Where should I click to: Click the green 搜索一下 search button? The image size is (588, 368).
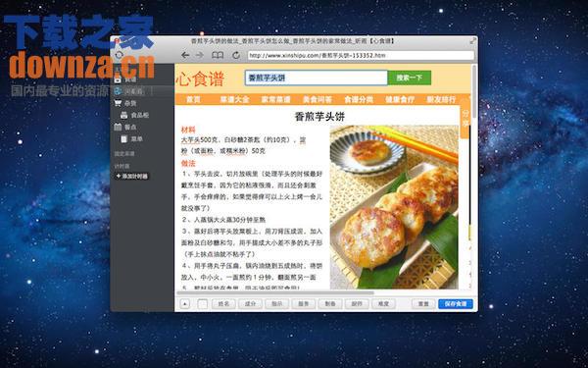(x=409, y=78)
